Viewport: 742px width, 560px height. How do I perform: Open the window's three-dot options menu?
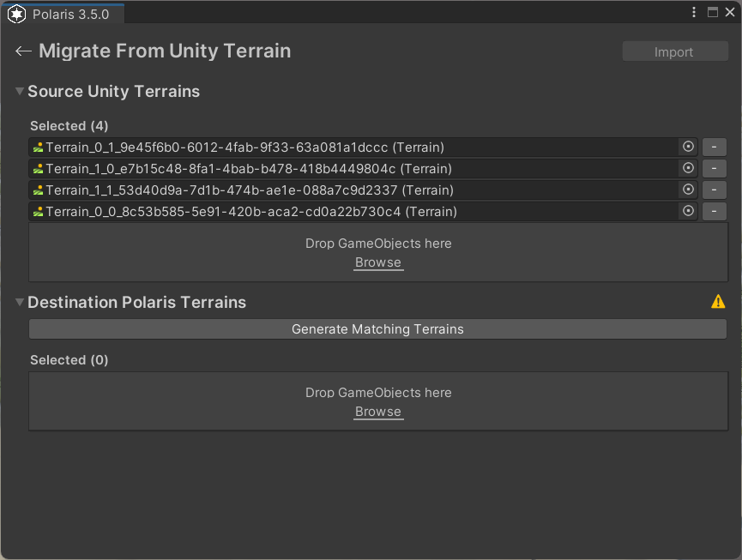pyautogui.click(x=694, y=12)
